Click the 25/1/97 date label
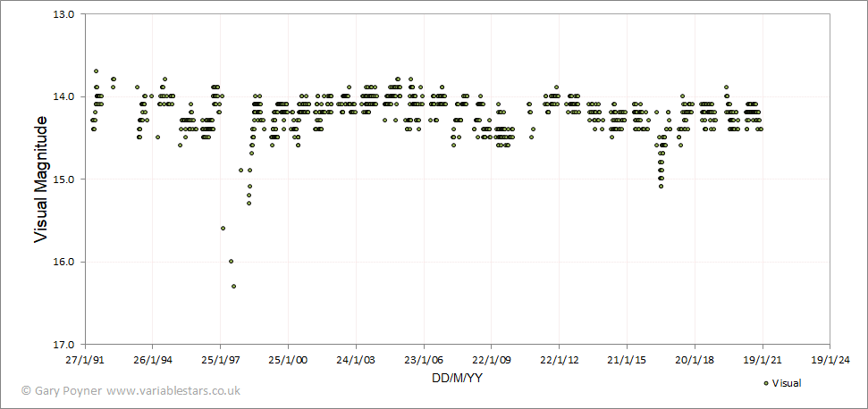Viewport: 868px width, 409px height. tap(220, 361)
